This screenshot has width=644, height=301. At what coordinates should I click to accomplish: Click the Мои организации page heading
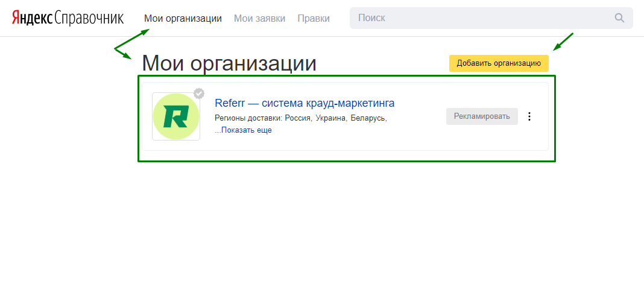(x=229, y=63)
